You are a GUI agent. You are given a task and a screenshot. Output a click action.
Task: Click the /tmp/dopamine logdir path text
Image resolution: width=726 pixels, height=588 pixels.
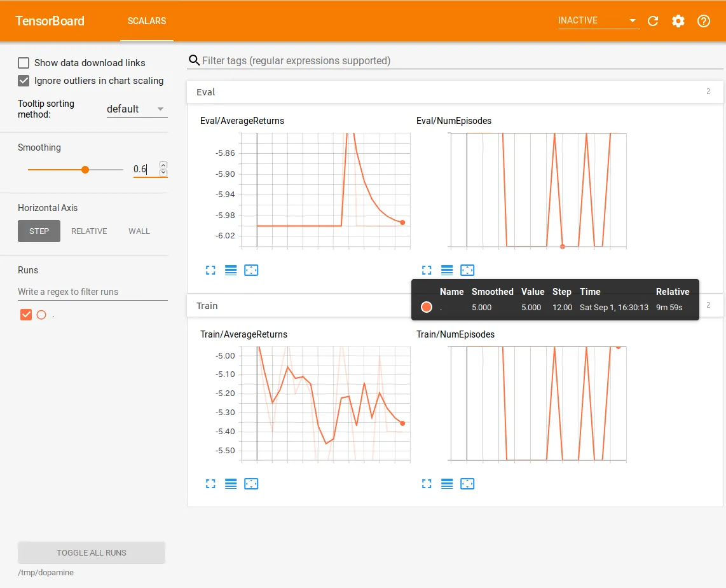[46, 573]
